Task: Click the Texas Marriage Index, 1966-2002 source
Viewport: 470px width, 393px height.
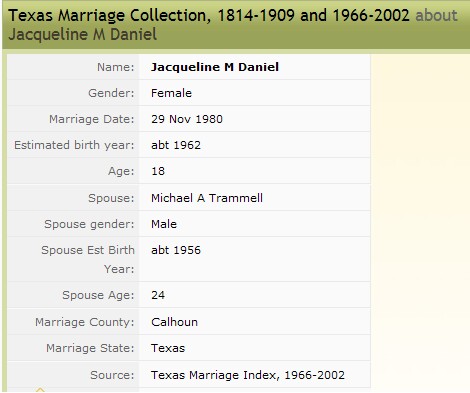Action: point(248,375)
